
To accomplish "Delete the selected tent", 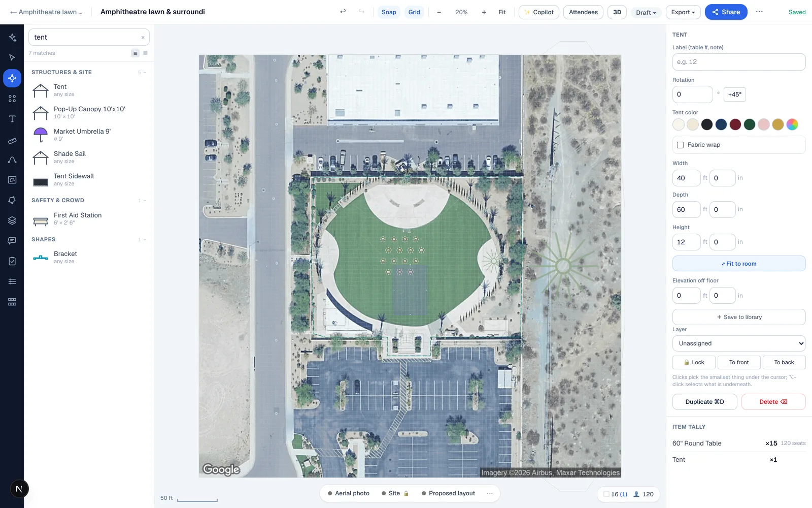I will [x=773, y=402].
